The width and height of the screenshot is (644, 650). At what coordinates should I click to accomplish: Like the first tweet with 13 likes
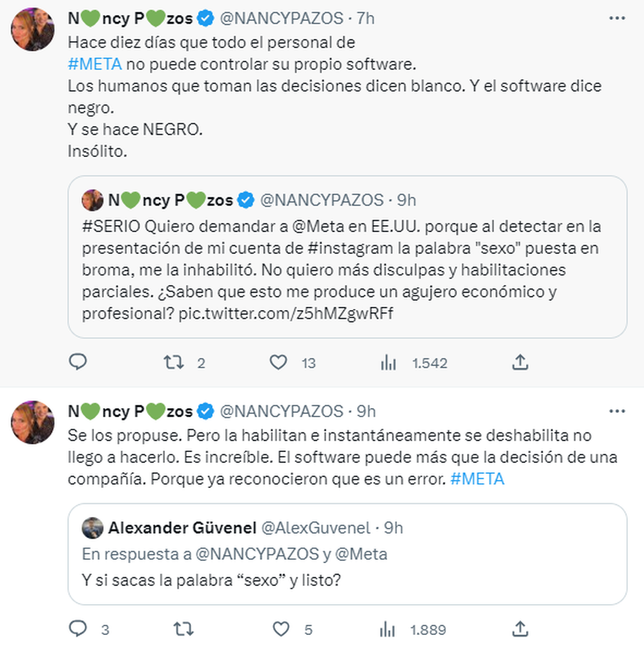[278, 363]
